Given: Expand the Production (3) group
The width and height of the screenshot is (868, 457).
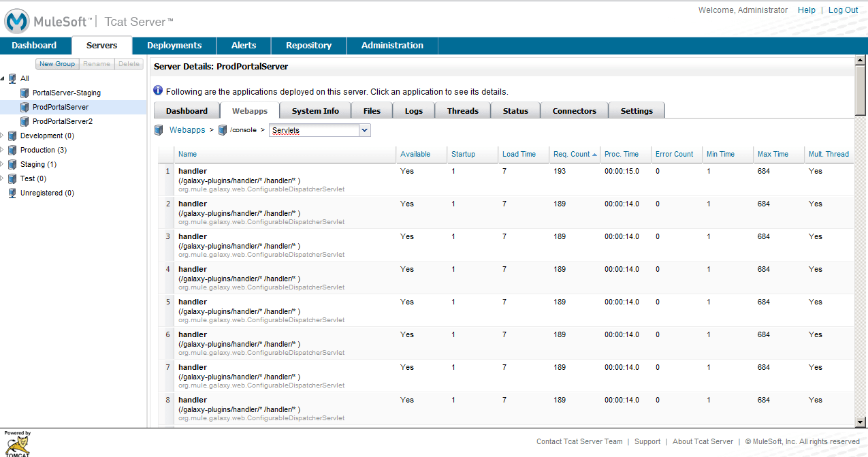Looking at the screenshot, I should pyautogui.click(x=3, y=150).
